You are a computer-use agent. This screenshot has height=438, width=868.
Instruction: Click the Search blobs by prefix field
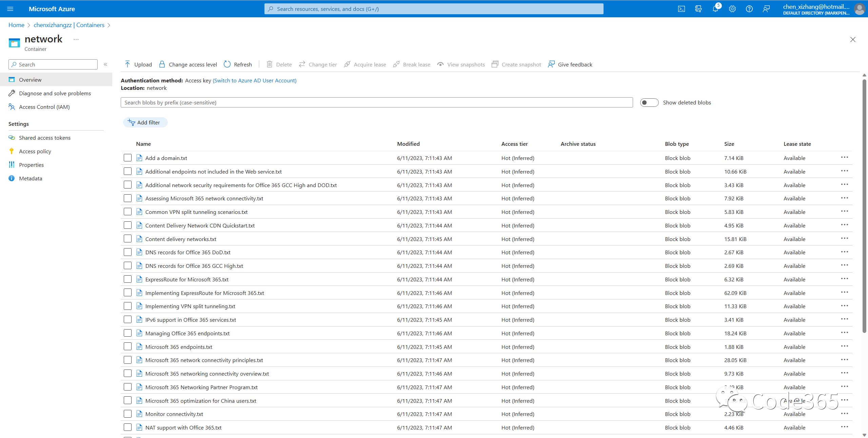coord(373,102)
